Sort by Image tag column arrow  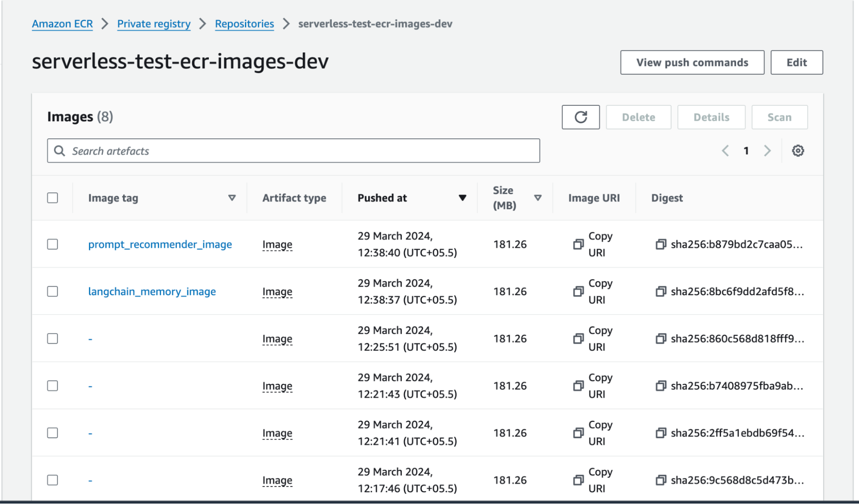(232, 198)
